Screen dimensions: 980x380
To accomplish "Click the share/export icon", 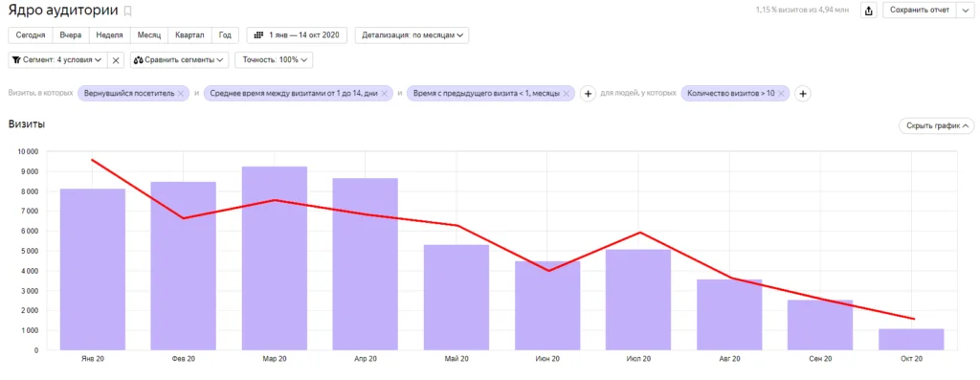I will [x=869, y=10].
